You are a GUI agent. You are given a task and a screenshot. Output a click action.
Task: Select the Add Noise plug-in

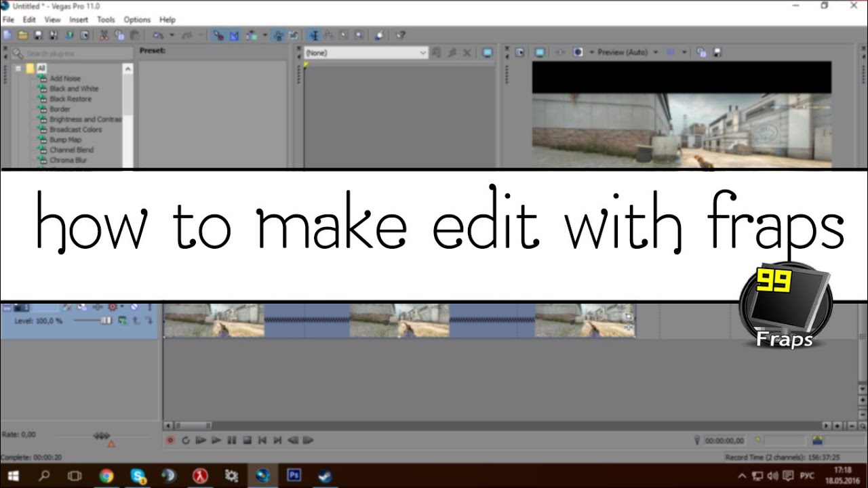65,79
